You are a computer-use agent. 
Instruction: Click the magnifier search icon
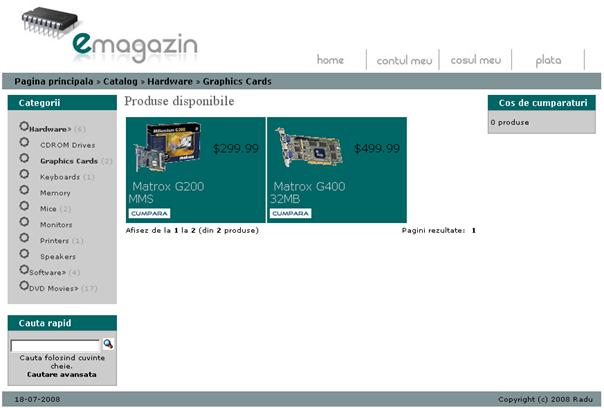(x=108, y=344)
